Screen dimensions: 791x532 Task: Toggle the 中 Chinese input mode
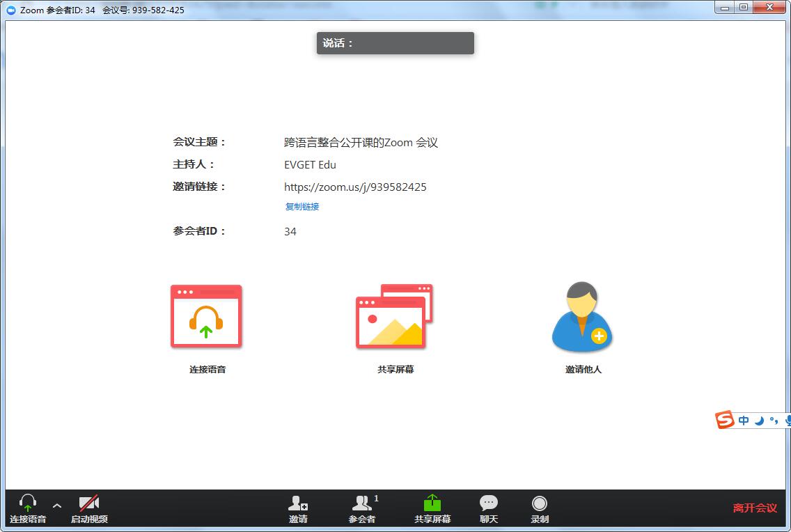744,420
